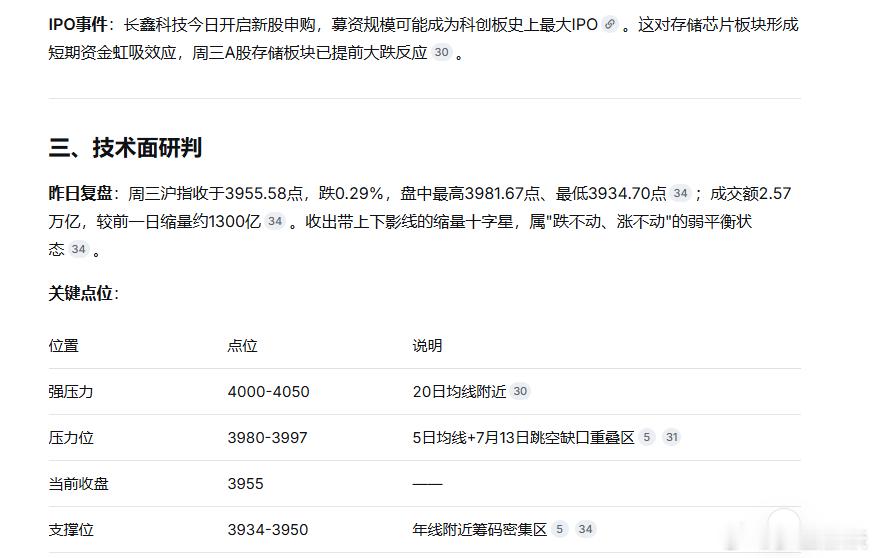Open citation 30 after 大跌反应
The height and width of the screenshot is (558, 876).
pos(441,53)
